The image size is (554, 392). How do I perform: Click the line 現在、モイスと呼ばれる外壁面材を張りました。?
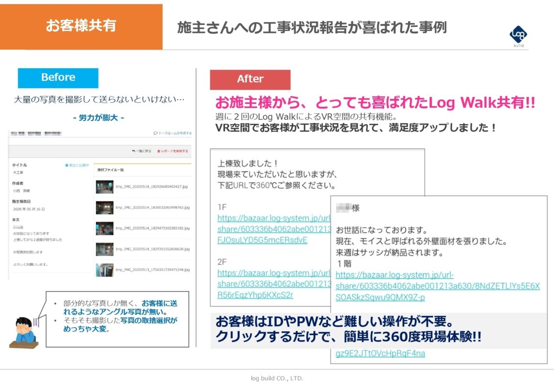[422, 242]
